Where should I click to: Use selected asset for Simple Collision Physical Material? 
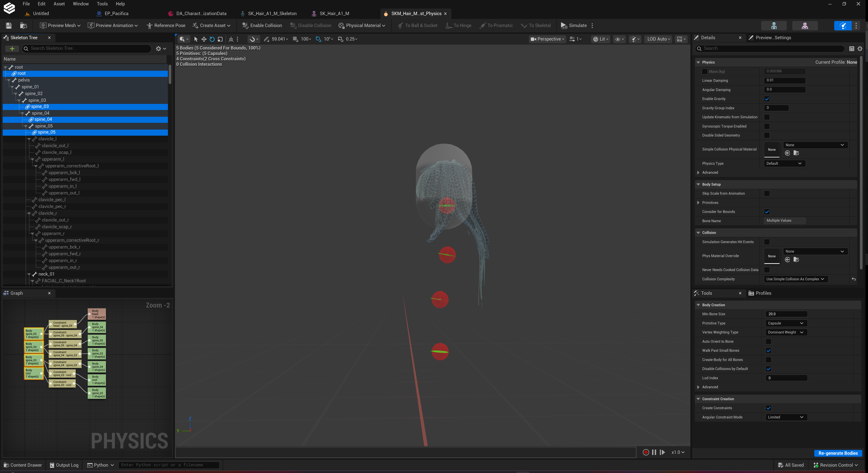[788, 153]
